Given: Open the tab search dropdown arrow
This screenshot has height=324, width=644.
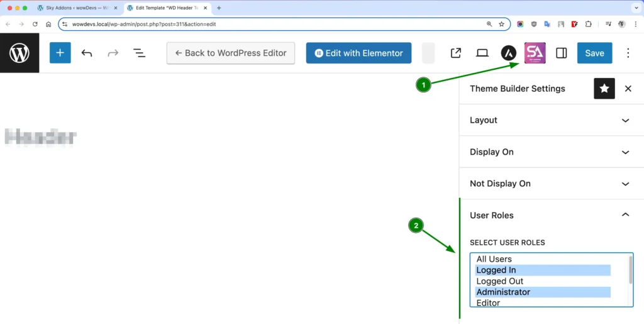Looking at the screenshot, I should (636, 8).
